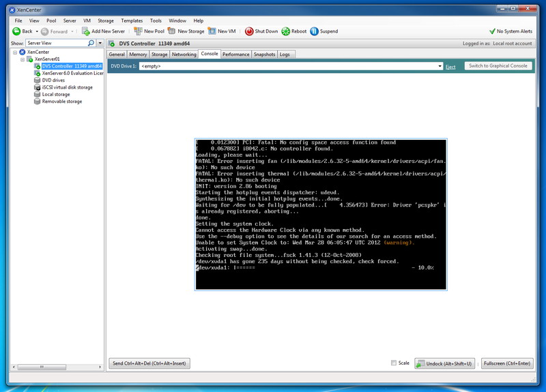The width and height of the screenshot is (546, 392).
Task: Open the View menu
Action: 34,20
